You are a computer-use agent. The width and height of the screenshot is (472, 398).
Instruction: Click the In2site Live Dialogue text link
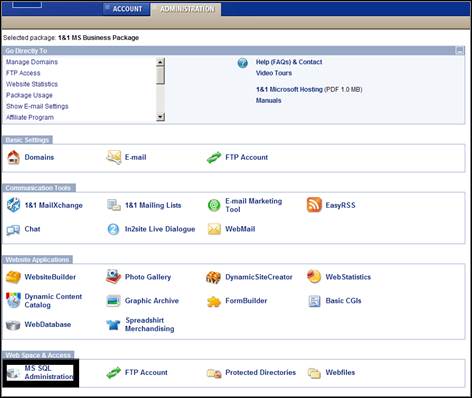(x=160, y=229)
